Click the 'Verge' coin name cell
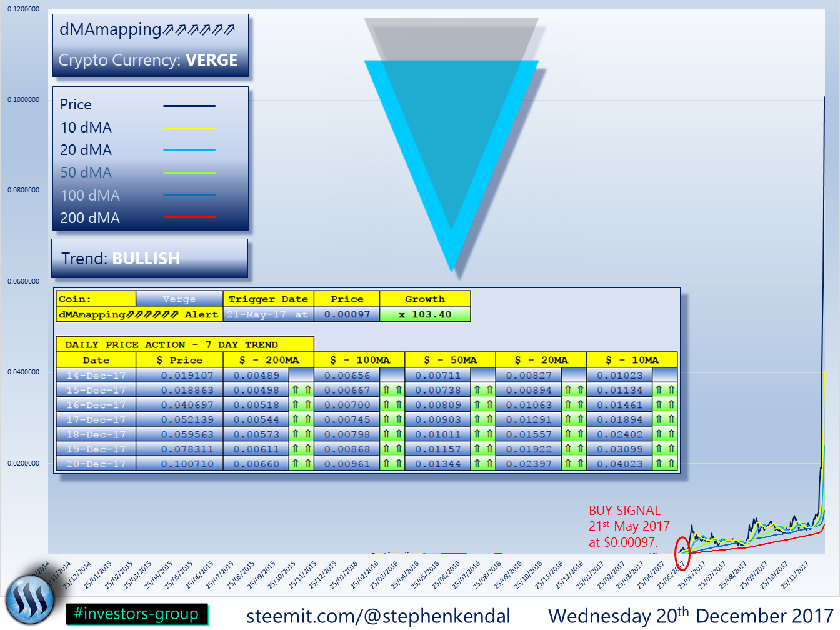The height and width of the screenshot is (630, 840). (179, 299)
